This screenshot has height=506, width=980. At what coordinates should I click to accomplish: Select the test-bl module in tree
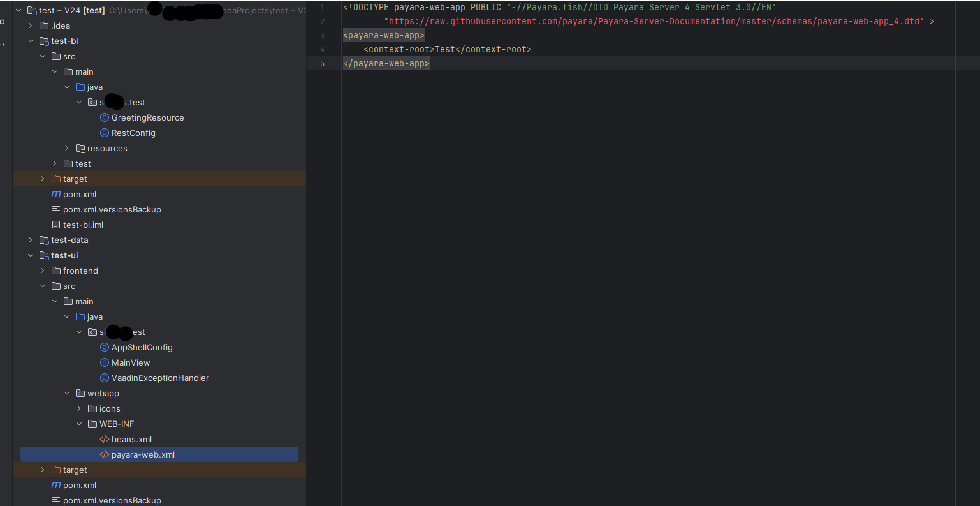pos(64,41)
